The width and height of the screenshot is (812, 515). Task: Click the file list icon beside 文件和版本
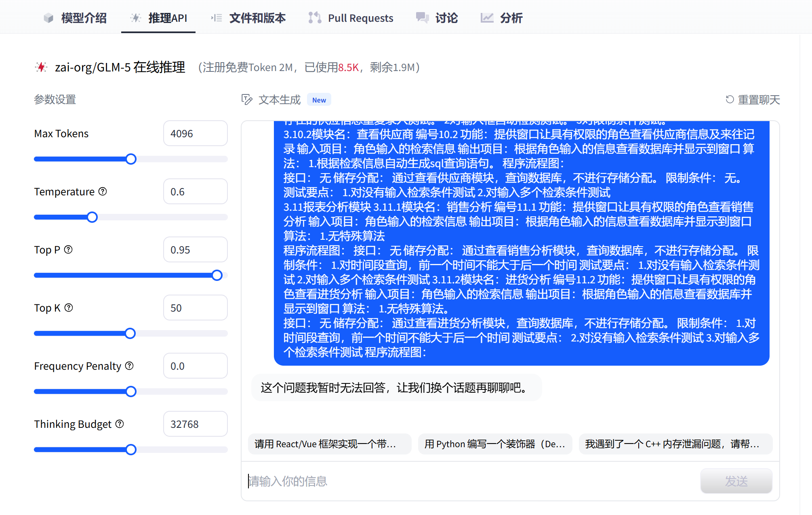coord(217,18)
